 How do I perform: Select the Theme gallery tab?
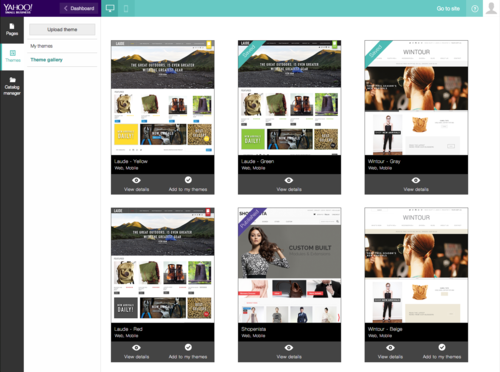(x=46, y=60)
